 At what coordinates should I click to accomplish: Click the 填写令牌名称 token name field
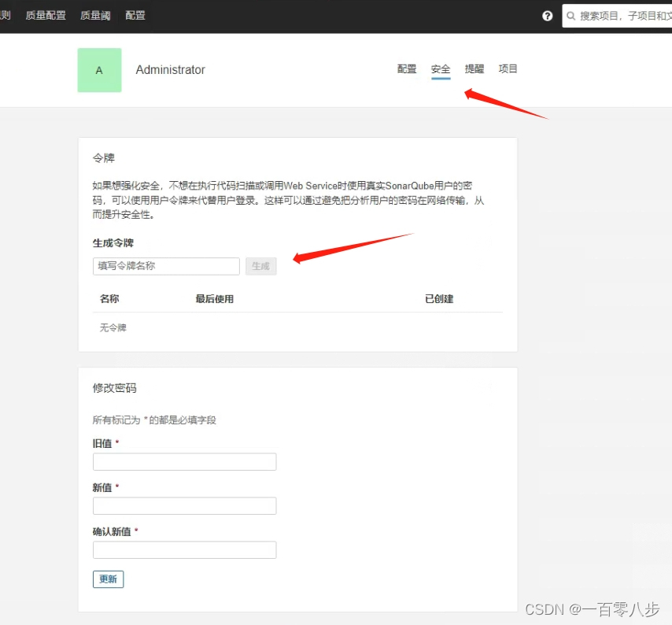coord(165,266)
